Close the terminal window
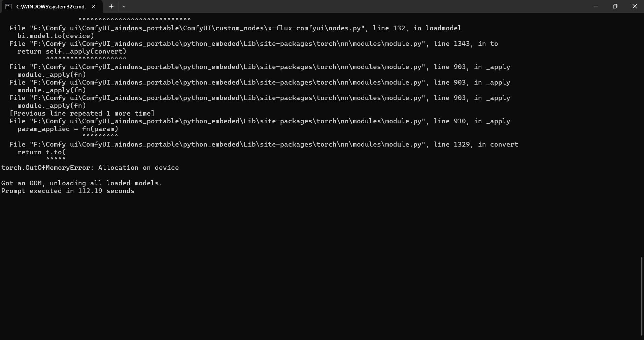Screen dimensions: 644x340 click(635, 6)
